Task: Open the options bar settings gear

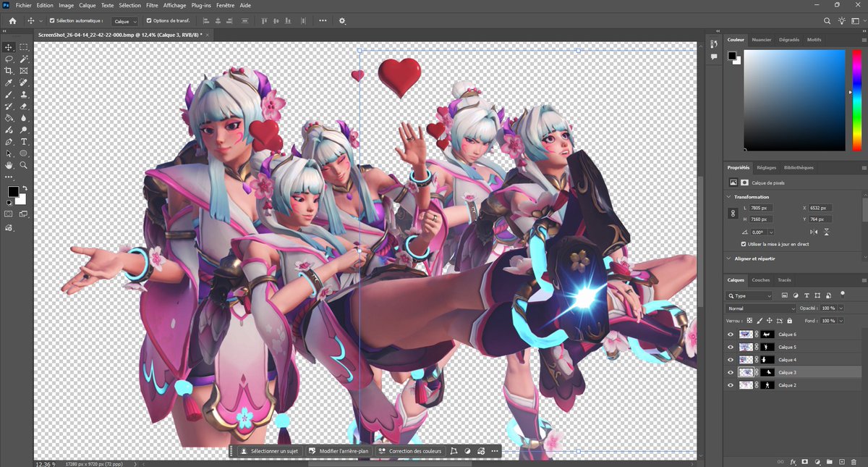Action: [342, 21]
